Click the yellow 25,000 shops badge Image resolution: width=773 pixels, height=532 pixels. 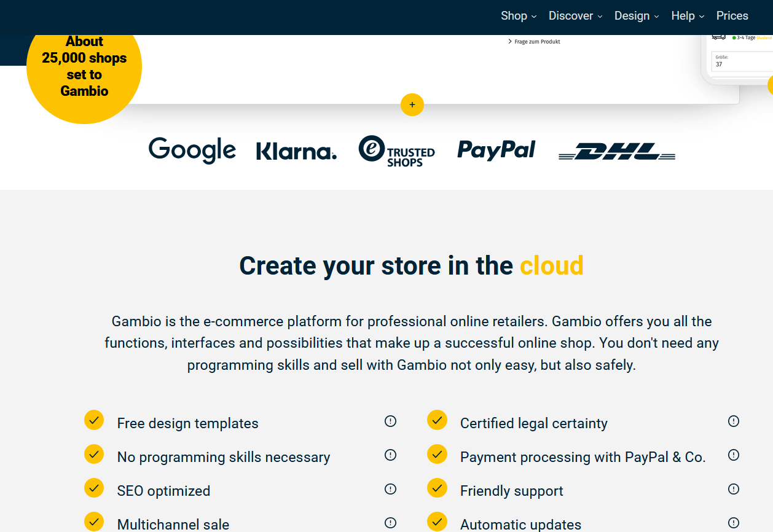[84, 68]
